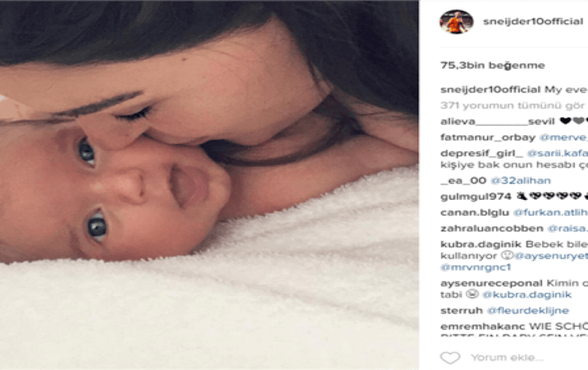Click the @32alihan mention

tap(521, 181)
